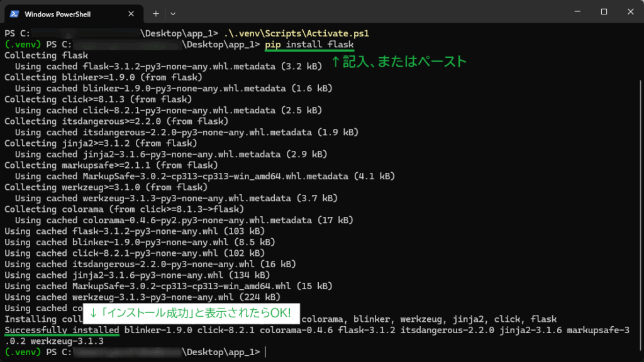
Task: Maximize the terminal window
Action: pyautogui.click(x=604, y=11)
